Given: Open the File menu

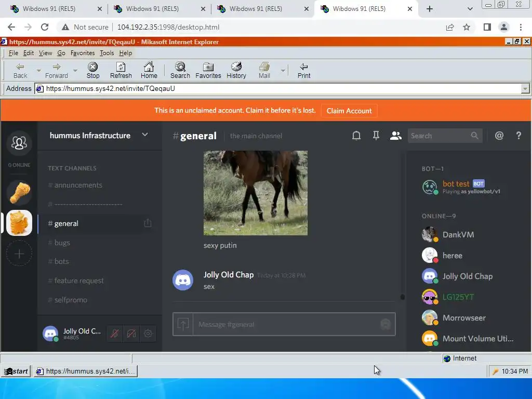Looking at the screenshot, I should point(13,53).
